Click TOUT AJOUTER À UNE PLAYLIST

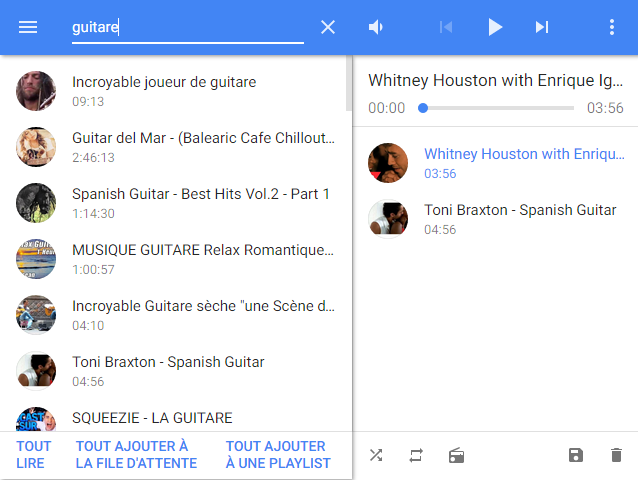pos(278,455)
